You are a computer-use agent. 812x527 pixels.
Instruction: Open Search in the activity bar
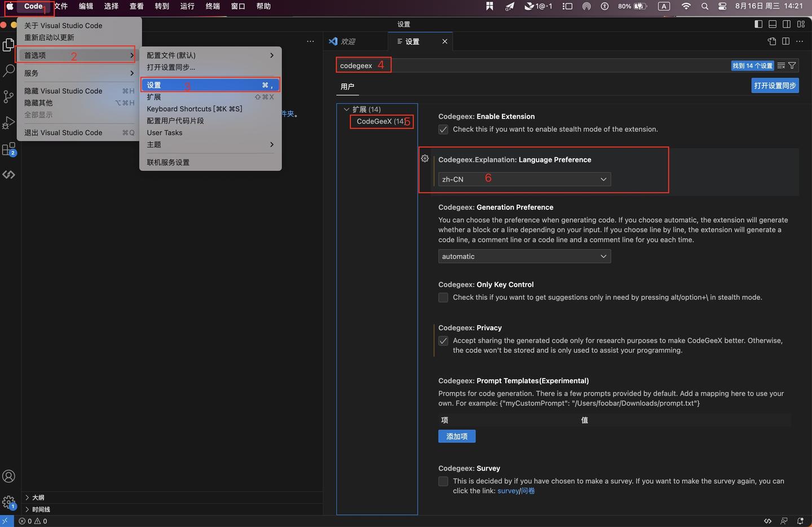coord(8,70)
